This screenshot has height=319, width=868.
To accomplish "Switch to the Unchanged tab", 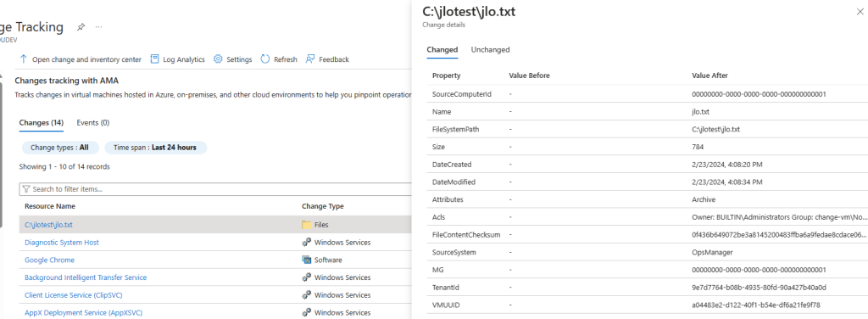I will pyautogui.click(x=491, y=49).
